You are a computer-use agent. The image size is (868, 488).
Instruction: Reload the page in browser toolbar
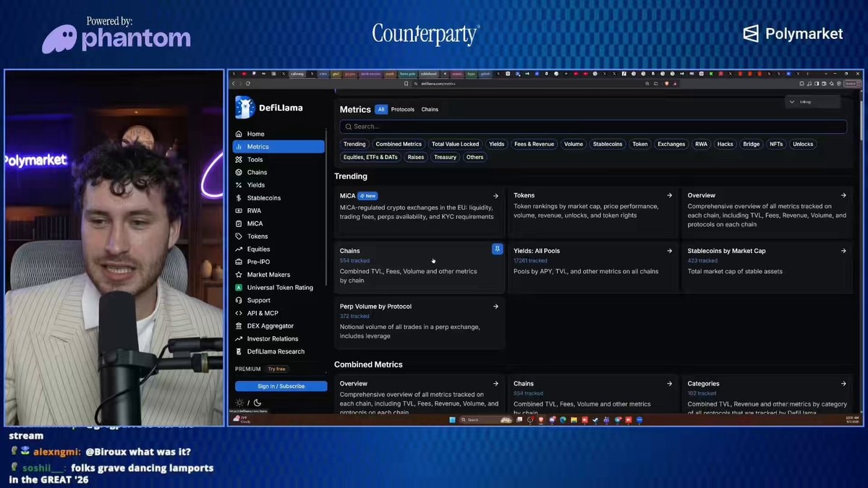(x=249, y=84)
